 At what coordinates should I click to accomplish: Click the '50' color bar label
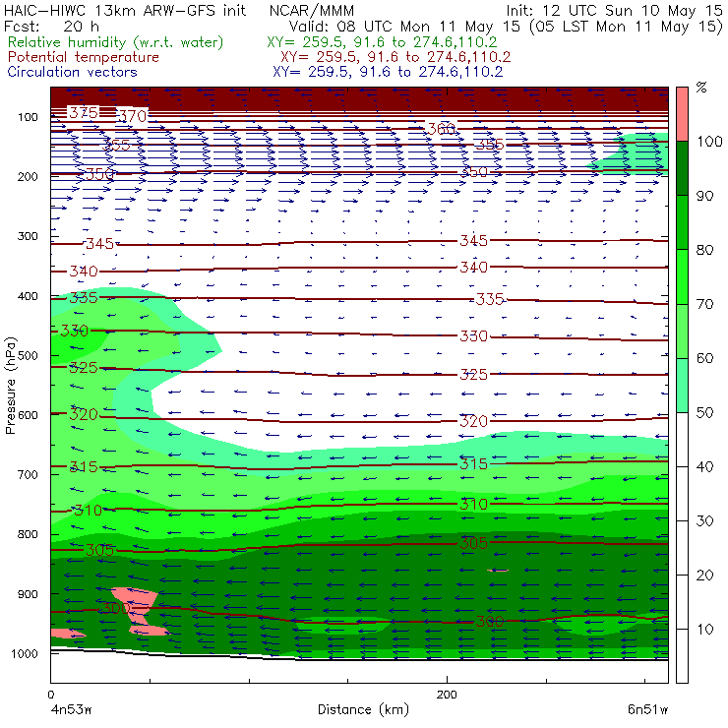click(x=704, y=413)
